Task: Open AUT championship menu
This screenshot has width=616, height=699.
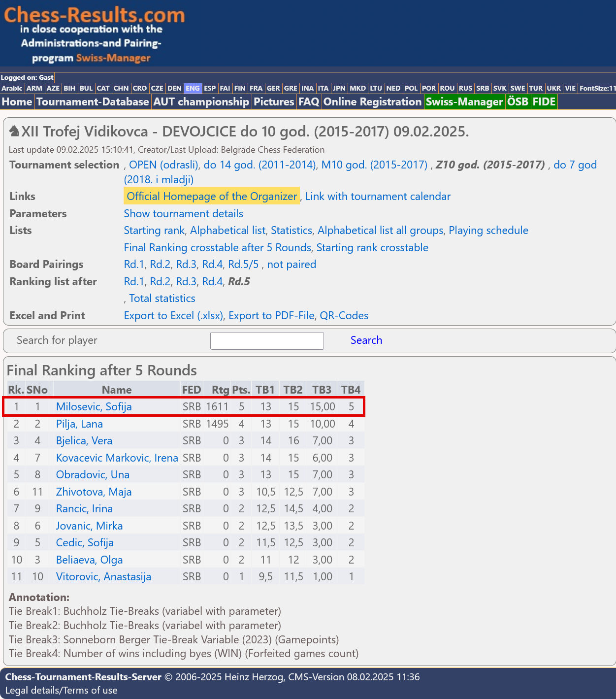Action: (x=201, y=102)
